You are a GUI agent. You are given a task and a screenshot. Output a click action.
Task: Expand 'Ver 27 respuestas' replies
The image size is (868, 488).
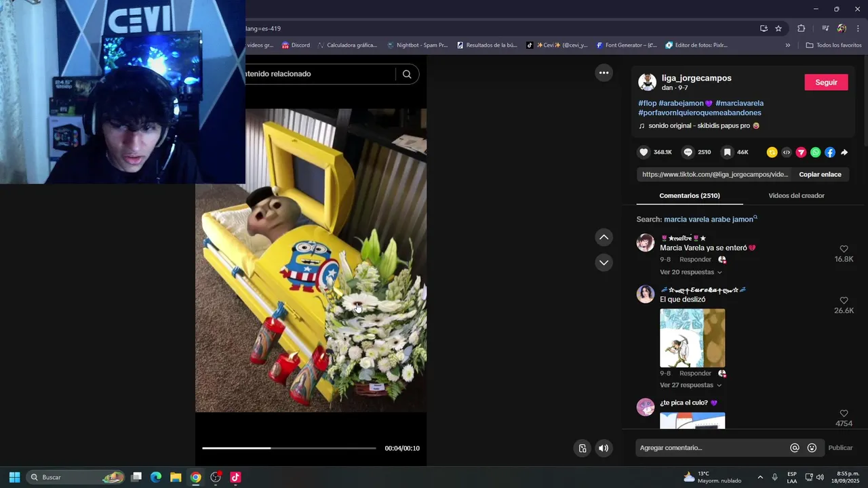(690, 386)
